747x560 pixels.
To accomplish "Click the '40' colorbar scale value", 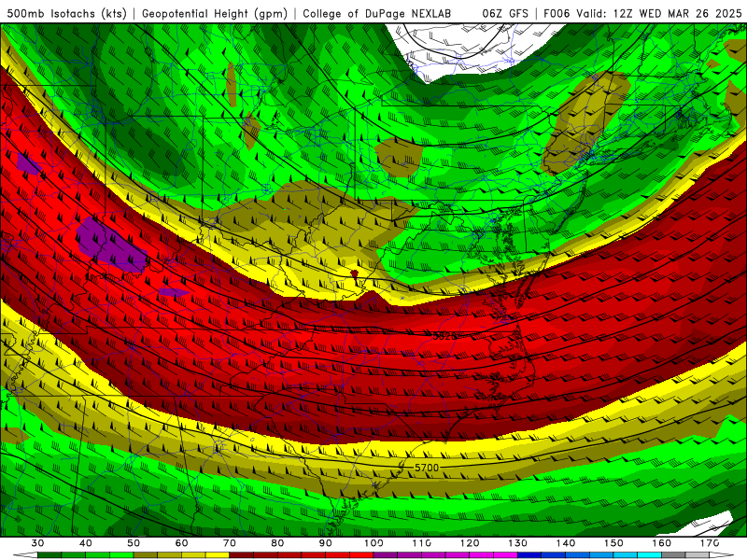I will click(85, 543).
